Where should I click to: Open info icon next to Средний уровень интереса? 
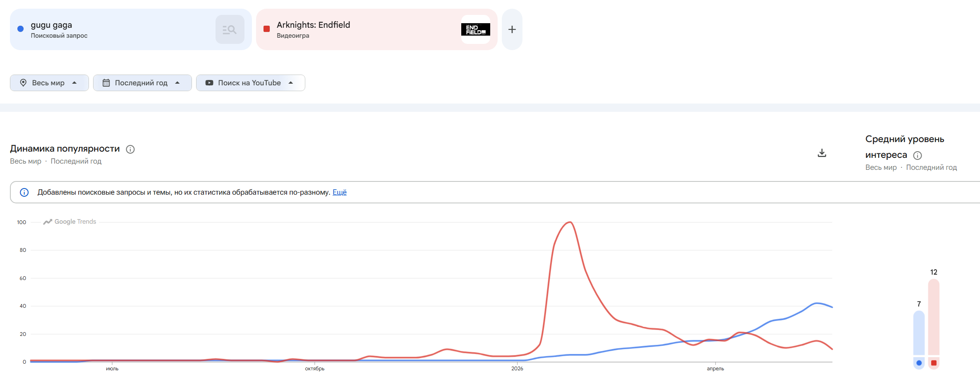pyautogui.click(x=918, y=156)
